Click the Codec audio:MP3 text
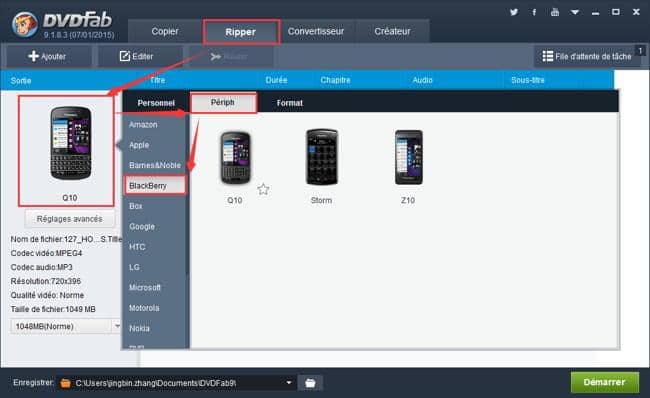 [41, 267]
